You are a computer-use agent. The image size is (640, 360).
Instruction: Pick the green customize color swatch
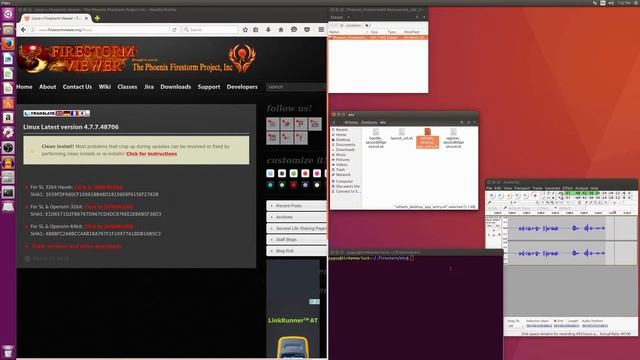(293, 173)
